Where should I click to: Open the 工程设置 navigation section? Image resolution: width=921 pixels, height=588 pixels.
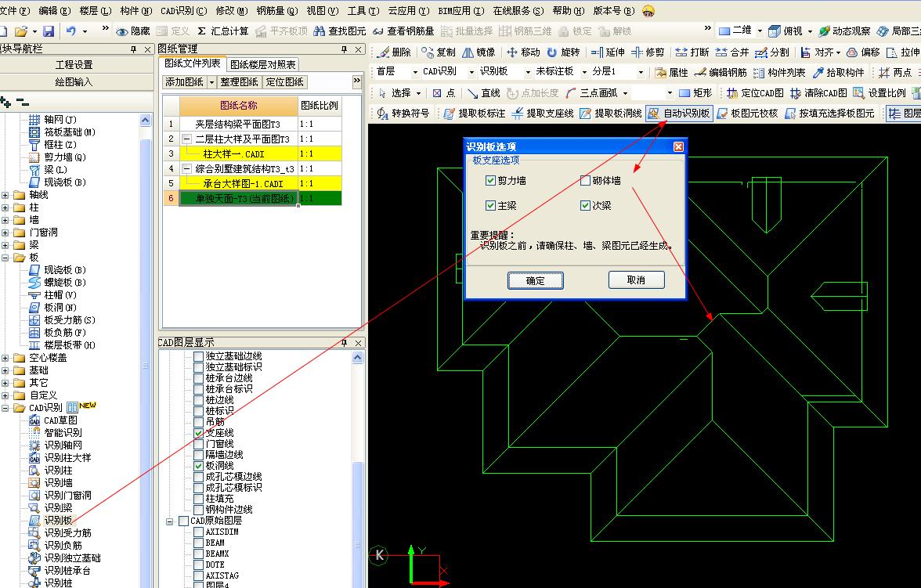pos(74,65)
